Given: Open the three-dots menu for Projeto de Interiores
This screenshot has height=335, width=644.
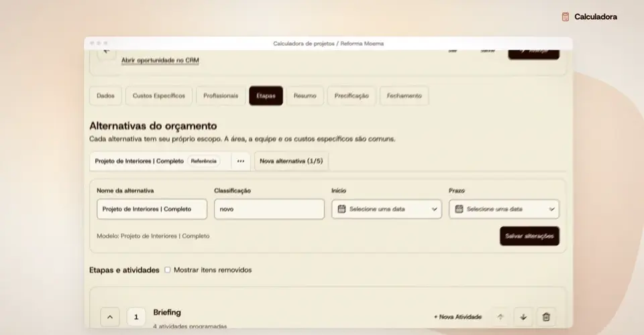Looking at the screenshot, I should tap(241, 161).
